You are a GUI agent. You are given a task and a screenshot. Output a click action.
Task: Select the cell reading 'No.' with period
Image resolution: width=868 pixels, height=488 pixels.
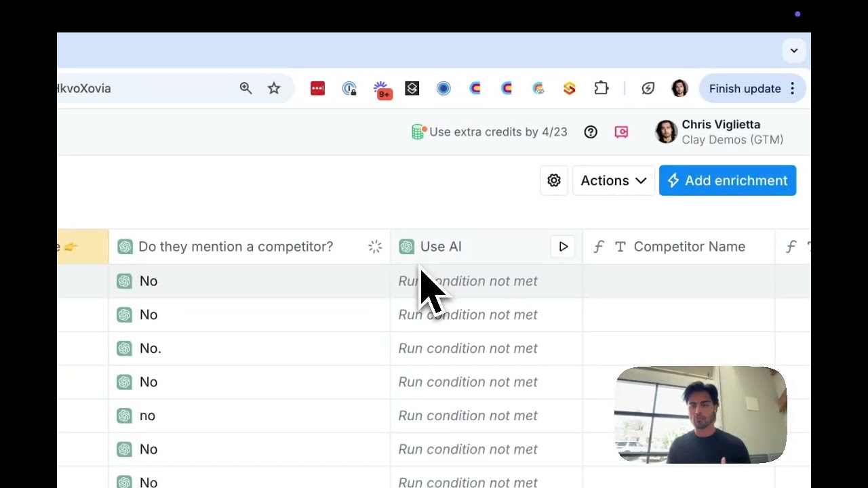tap(249, 348)
